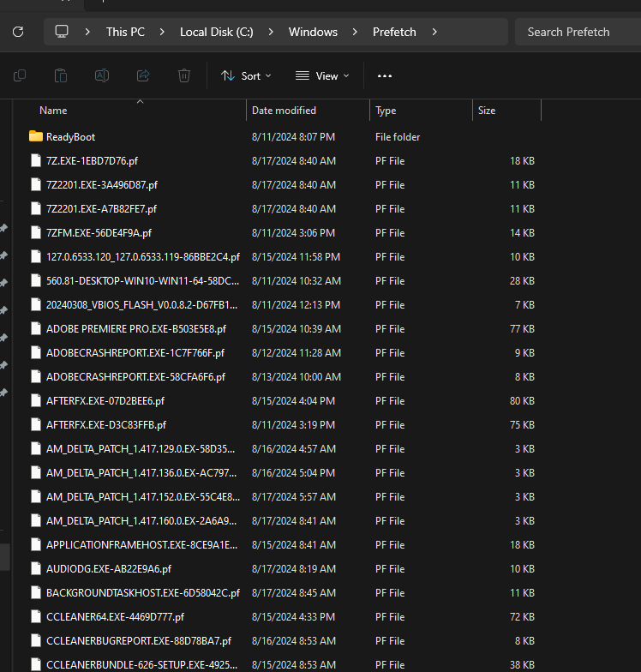Select AM_DELTA_PATCH_1.417.152.0.EX-55C4E8... file
Screen dimensions: 641x672
143,497
